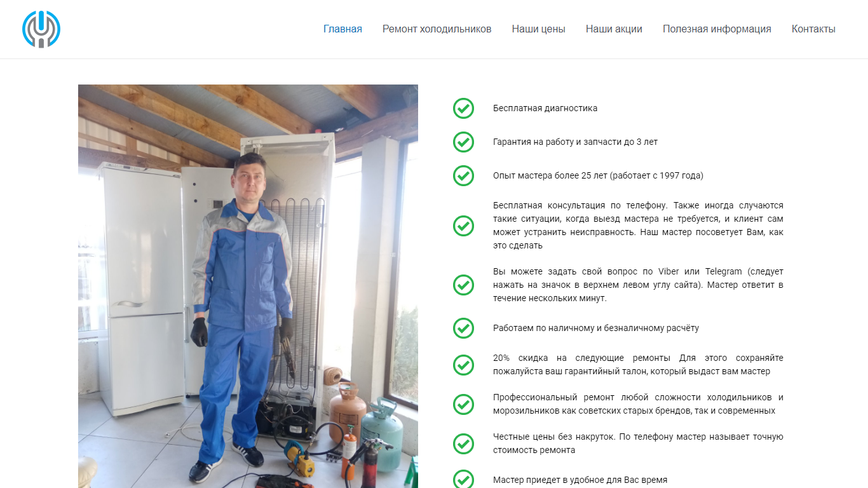The width and height of the screenshot is (868, 488).
Task: Click text Профессиональный ремонт любой сложности
Action: (638, 404)
